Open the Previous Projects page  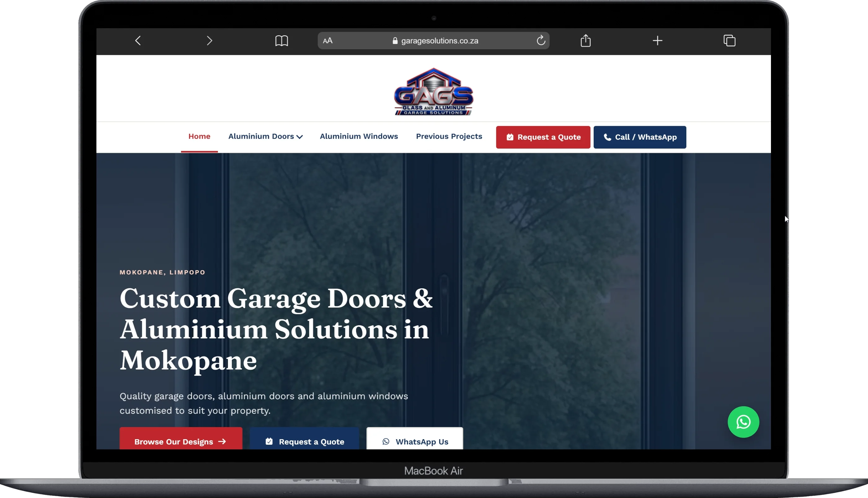click(449, 136)
